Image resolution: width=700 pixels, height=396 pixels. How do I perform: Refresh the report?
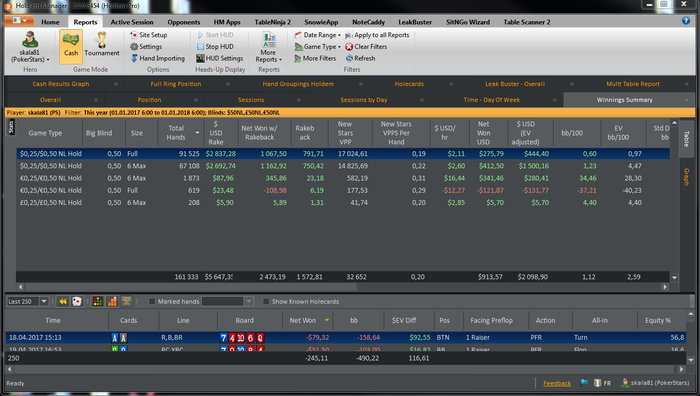[360, 58]
